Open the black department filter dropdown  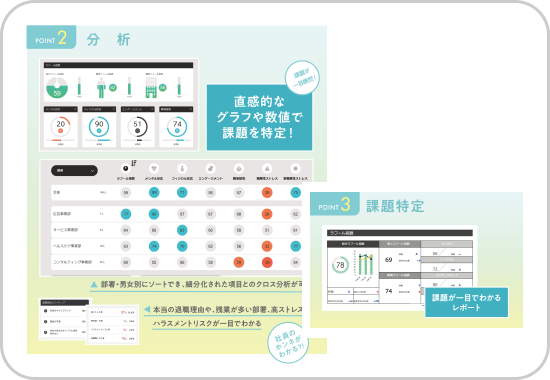coord(74,171)
